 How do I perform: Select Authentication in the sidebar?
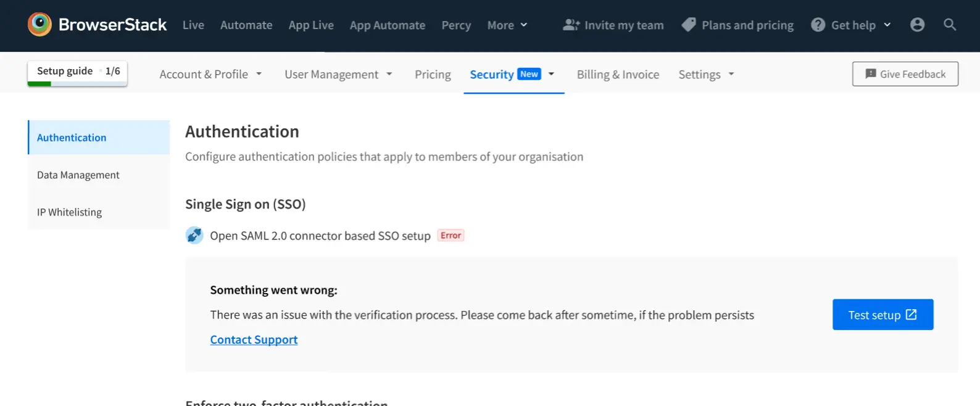[99, 137]
